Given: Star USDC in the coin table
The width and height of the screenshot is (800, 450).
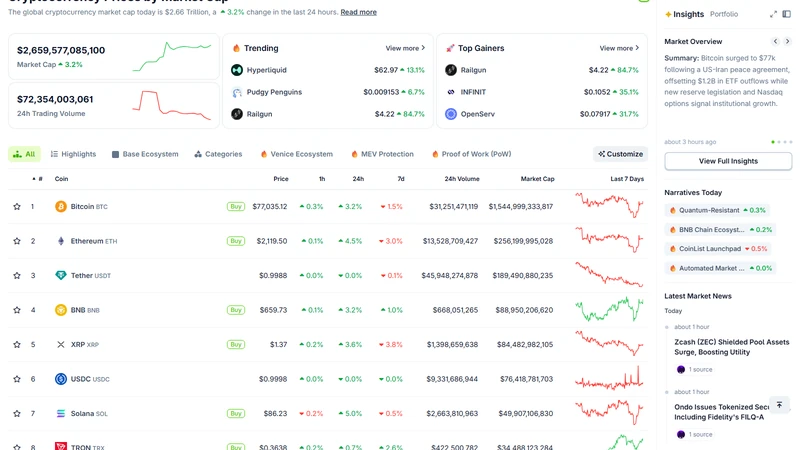Looking at the screenshot, I should click(17, 379).
